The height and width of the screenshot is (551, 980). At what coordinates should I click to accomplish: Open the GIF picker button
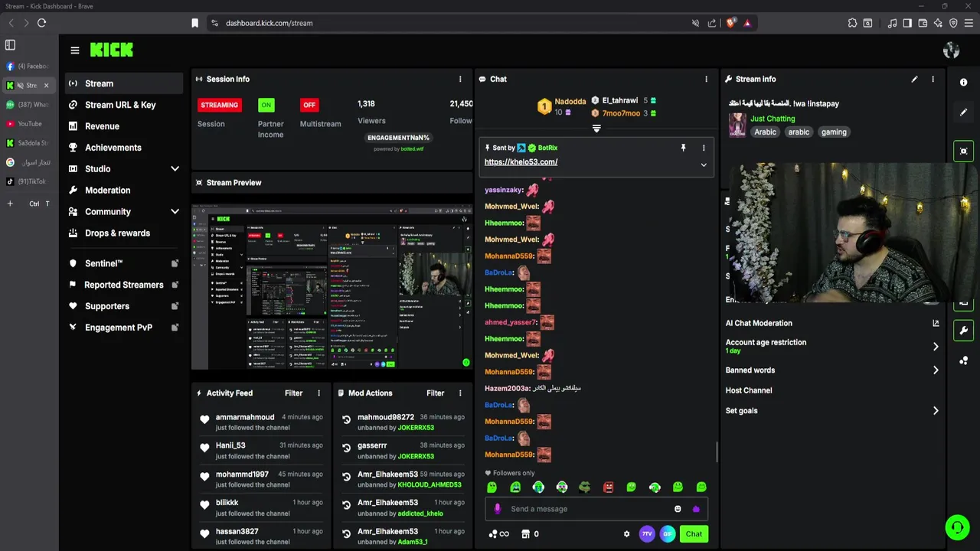pos(668,534)
